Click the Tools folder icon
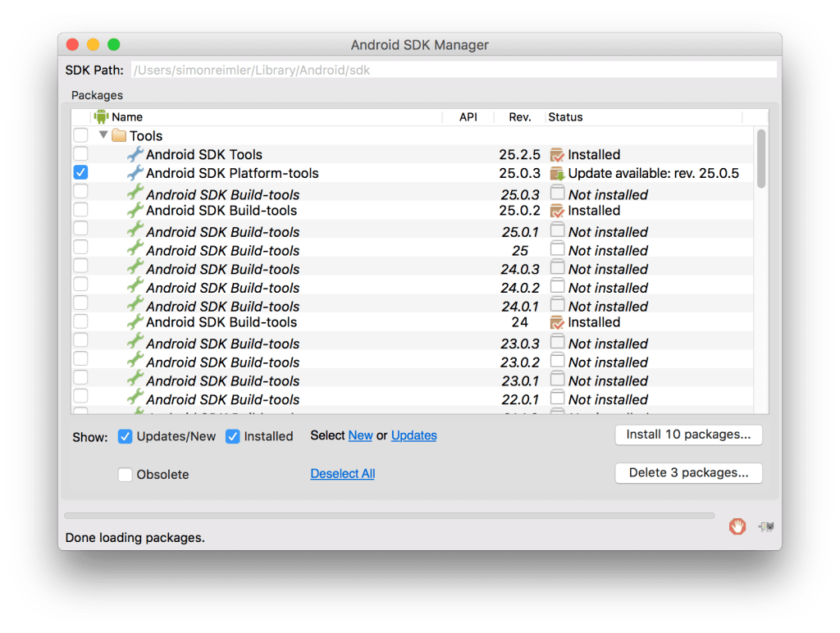 [x=120, y=134]
